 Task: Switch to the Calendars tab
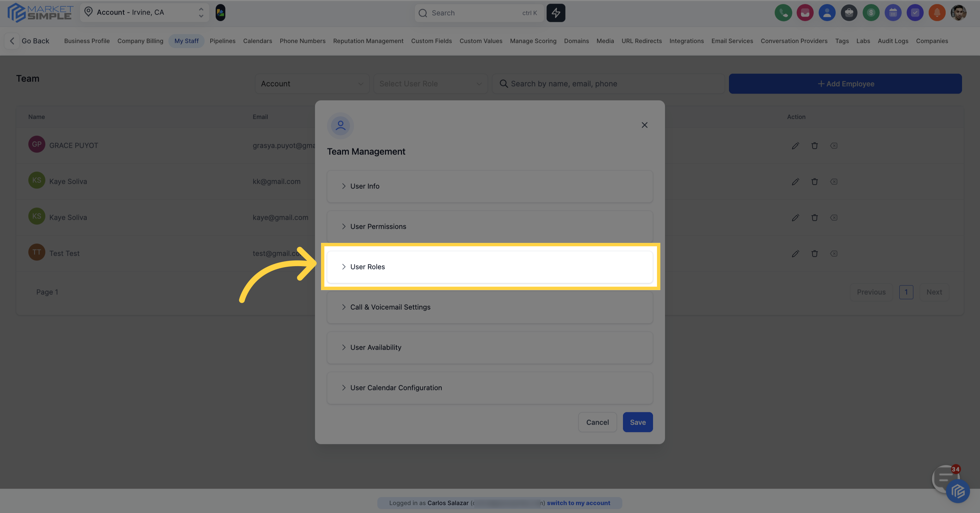tap(258, 41)
